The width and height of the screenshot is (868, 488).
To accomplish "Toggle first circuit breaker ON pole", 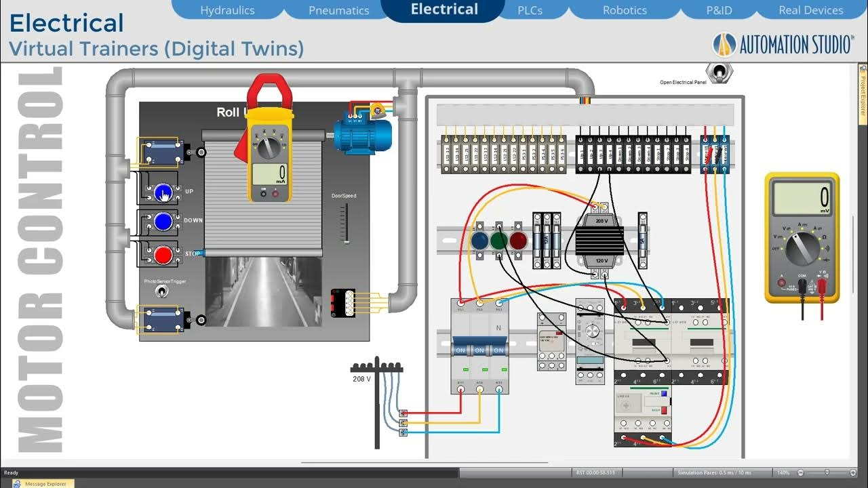I will tap(461, 350).
